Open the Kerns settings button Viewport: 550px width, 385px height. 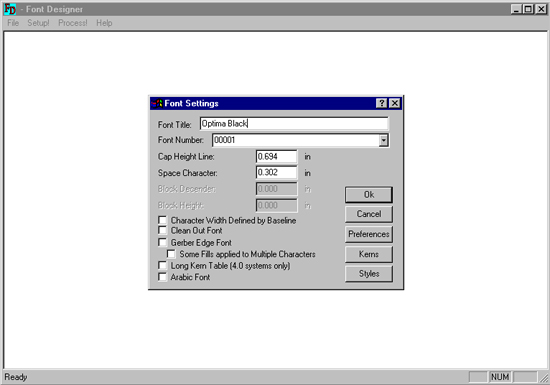(x=369, y=254)
